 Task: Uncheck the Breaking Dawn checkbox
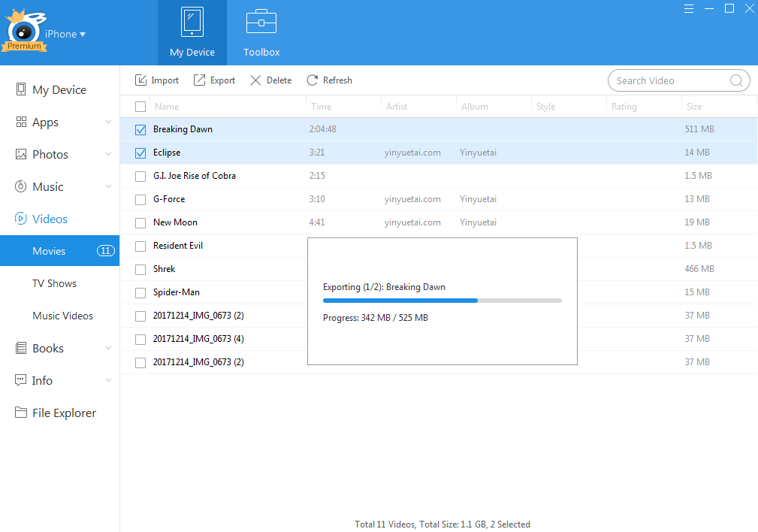click(140, 129)
